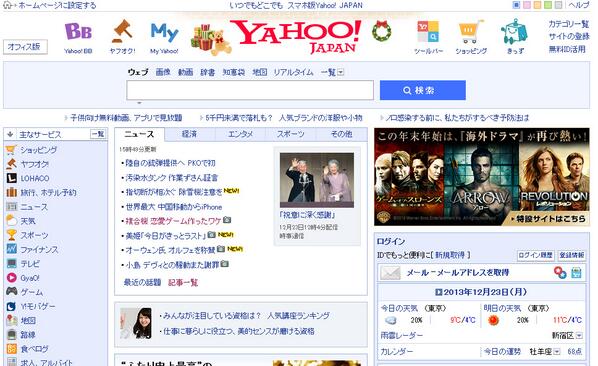
Task: Collapse the 主なサービス down arrow
Action: tap(10, 134)
